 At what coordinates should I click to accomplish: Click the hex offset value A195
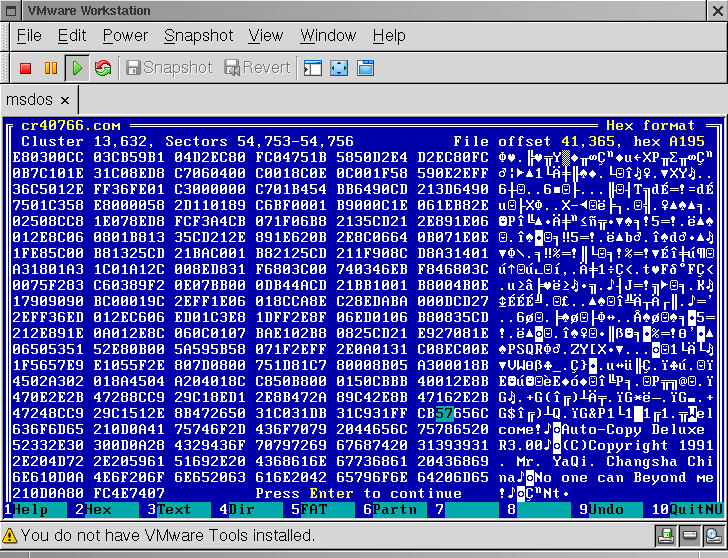pyautogui.click(x=687, y=142)
